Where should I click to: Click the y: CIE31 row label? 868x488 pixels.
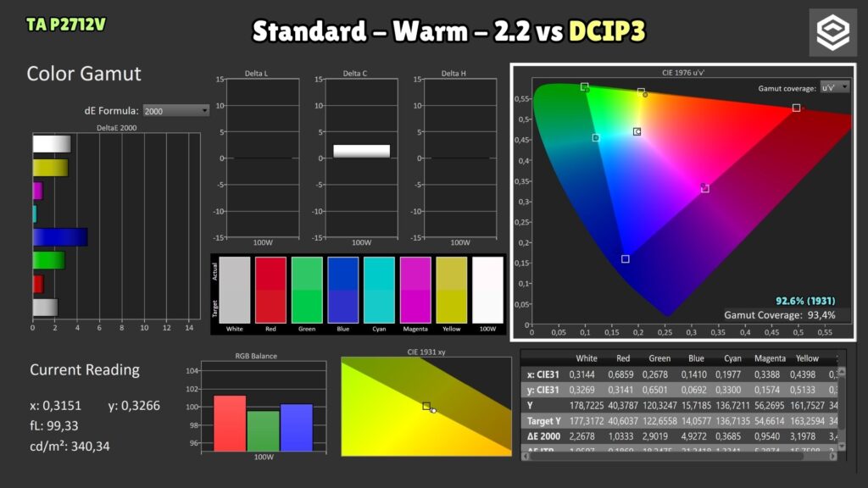(x=543, y=390)
